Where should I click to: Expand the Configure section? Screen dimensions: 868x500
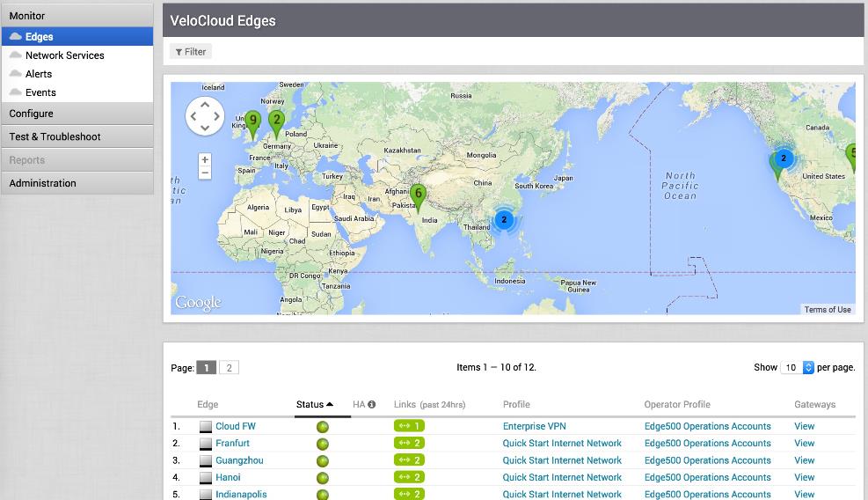tap(77, 113)
